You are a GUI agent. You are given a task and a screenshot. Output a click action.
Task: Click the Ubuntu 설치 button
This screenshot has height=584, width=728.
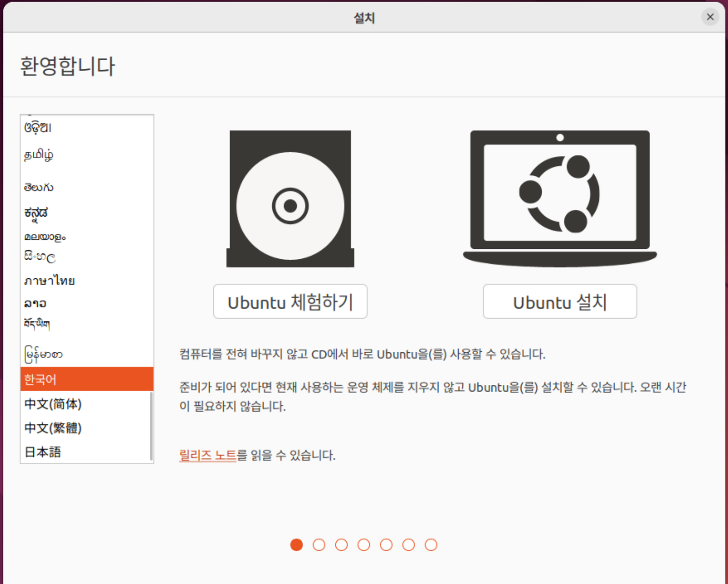[x=560, y=301]
